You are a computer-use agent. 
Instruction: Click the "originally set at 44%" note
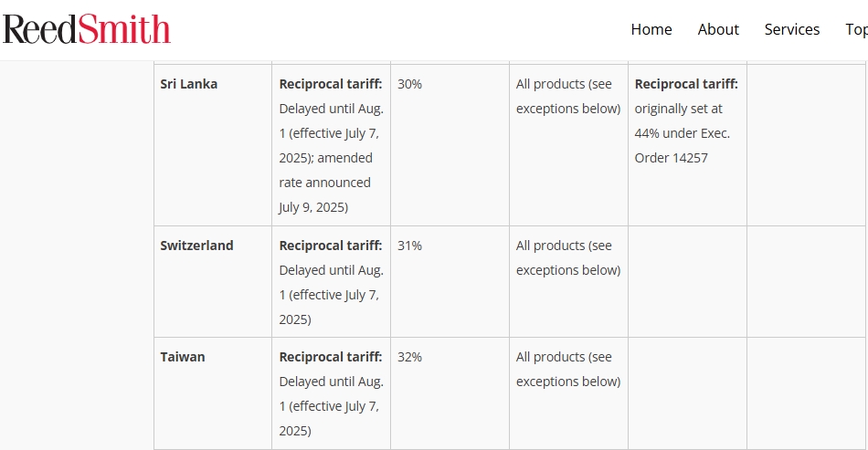[679, 109]
